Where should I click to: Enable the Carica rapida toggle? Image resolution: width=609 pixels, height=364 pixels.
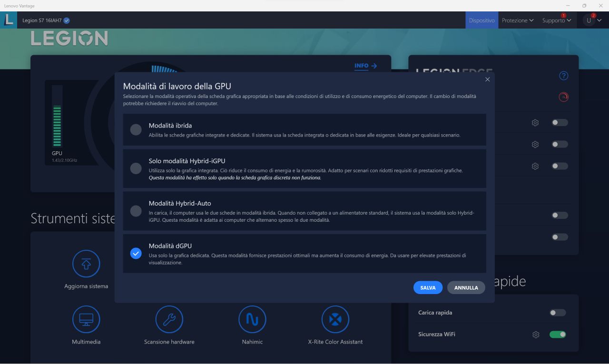[x=558, y=313]
